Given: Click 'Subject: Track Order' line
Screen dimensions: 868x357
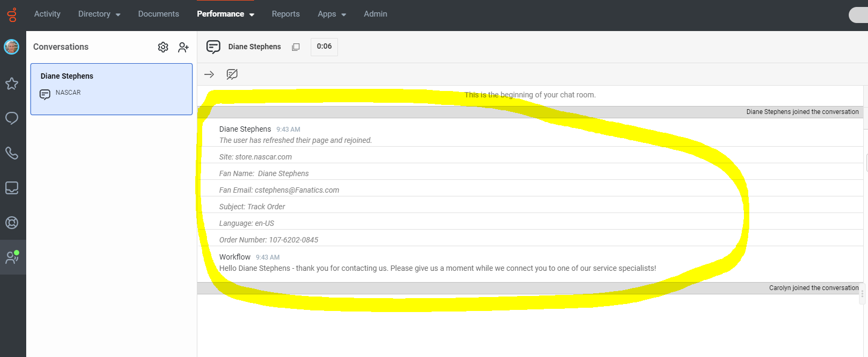Looking at the screenshot, I should pyautogui.click(x=252, y=207).
